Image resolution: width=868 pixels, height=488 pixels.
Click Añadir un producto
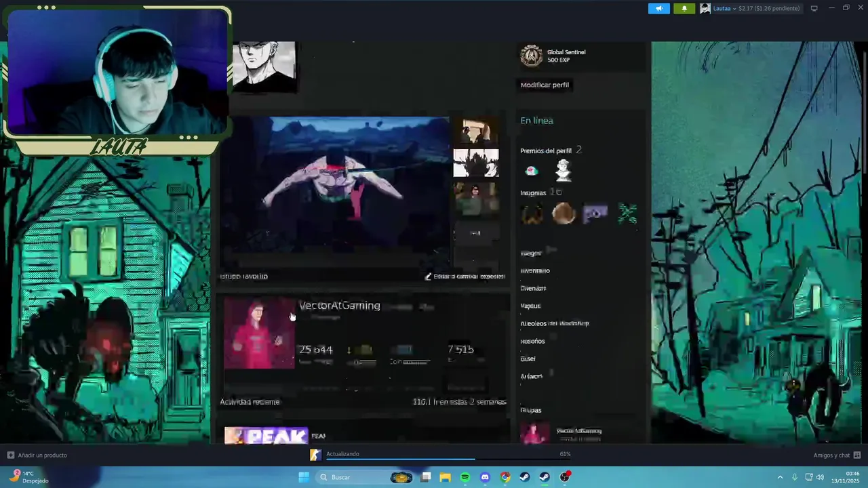(42, 455)
